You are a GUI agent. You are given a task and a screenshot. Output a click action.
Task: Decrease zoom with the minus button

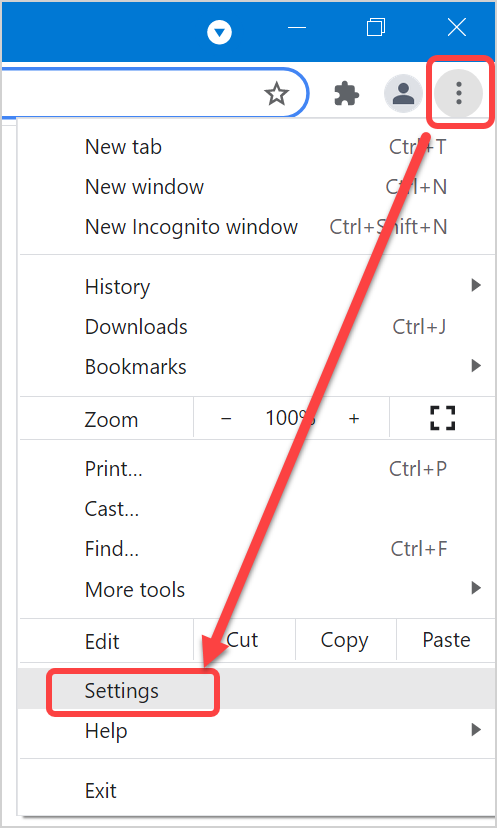tap(226, 419)
